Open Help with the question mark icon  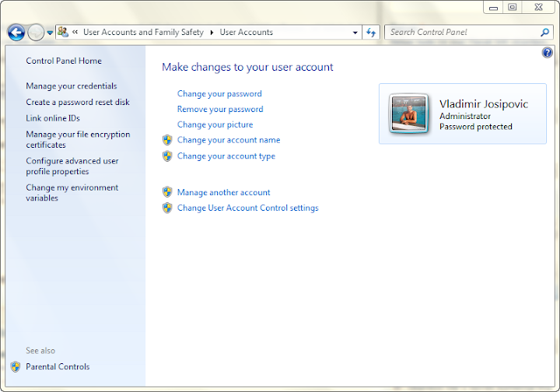coord(547,53)
